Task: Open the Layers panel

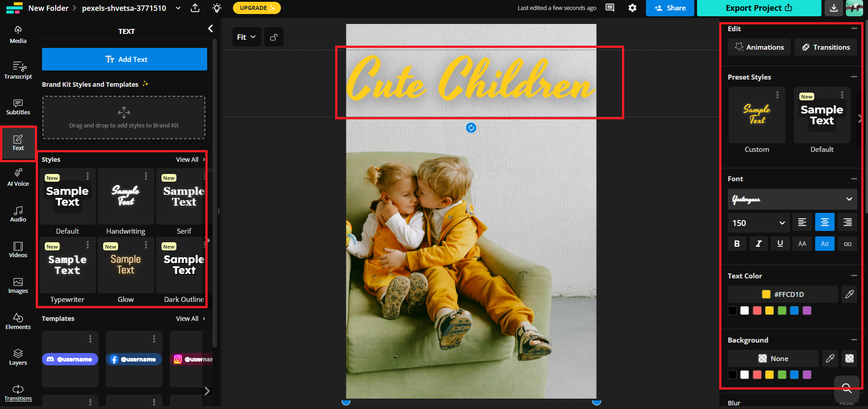Action: [18, 357]
